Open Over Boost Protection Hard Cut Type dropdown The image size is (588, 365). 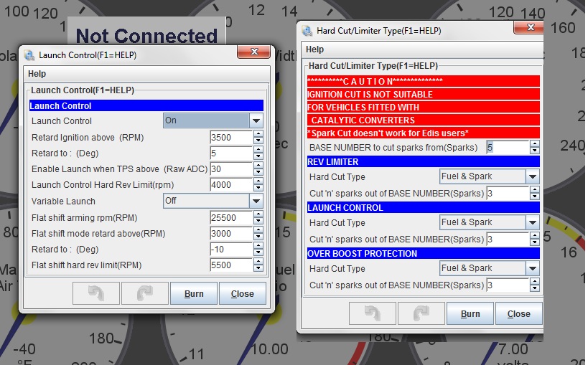[490, 268]
